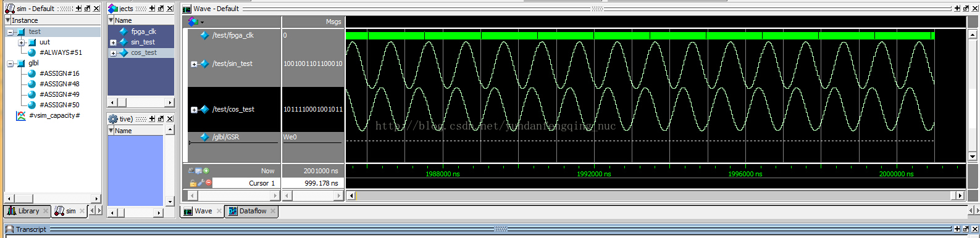
Task: Click the #ASSIGN#48 process icon
Action: coord(32,84)
